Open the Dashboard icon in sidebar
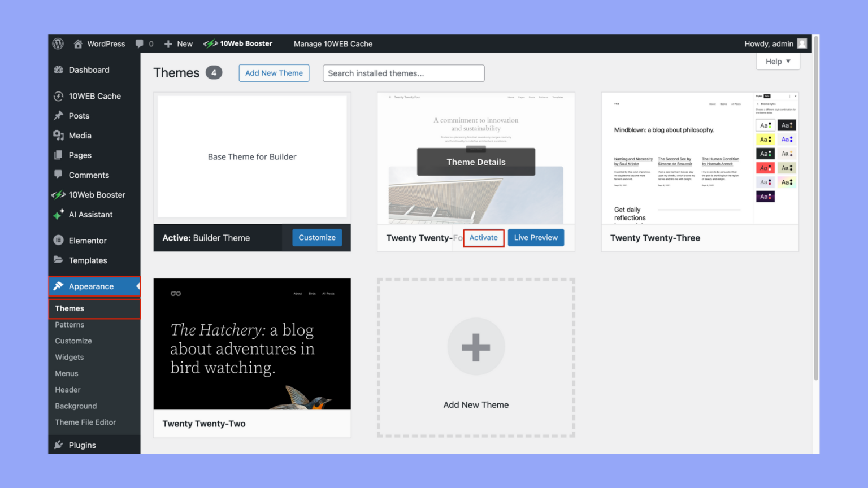The image size is (868, 488). tap(59, 69)
